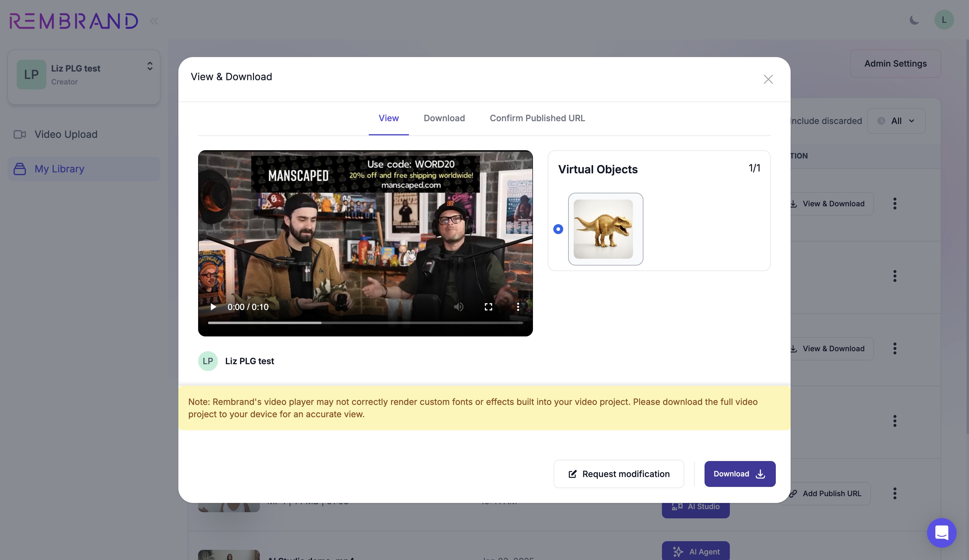Click the purple Download button

tap(740, 474)
